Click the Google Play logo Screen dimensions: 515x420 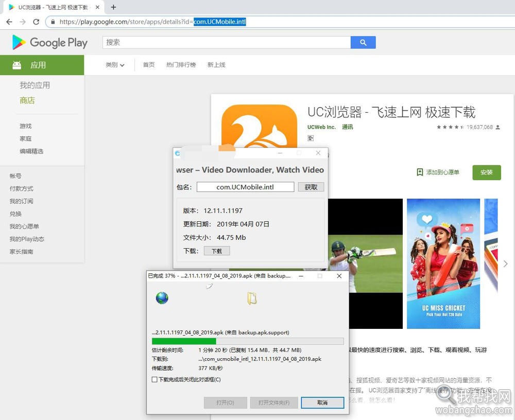point(50,42)
